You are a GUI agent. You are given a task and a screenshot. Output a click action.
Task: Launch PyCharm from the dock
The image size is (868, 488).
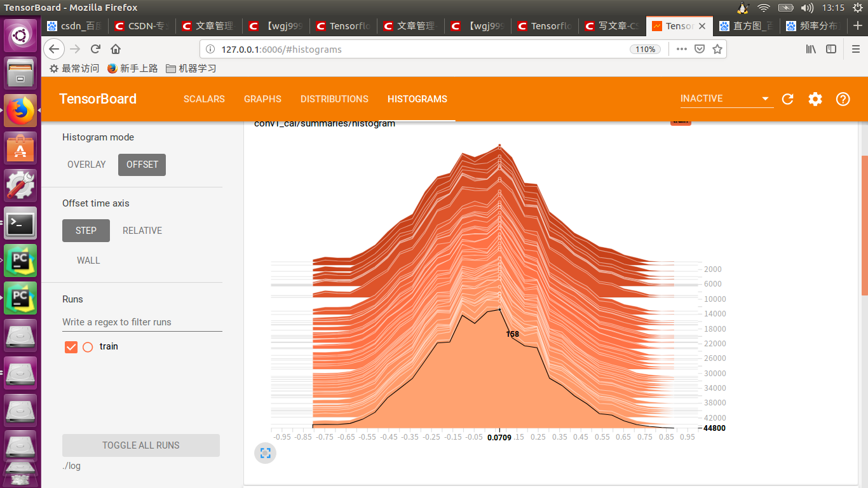20,261
